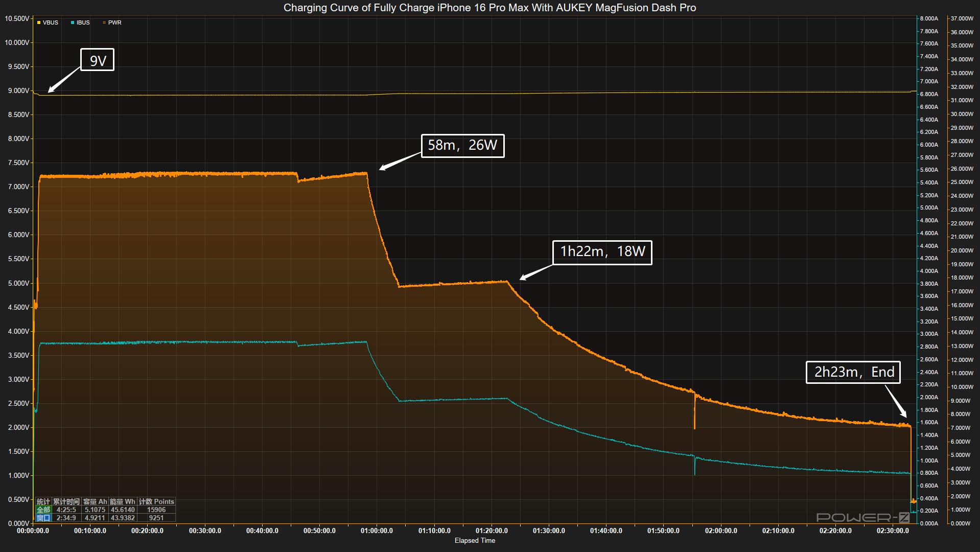The width and height of the screenshot is (980, 552).
Task: Click the 10.500V voltage axis label
Action: pyautogui.click(x=17, y=18)
